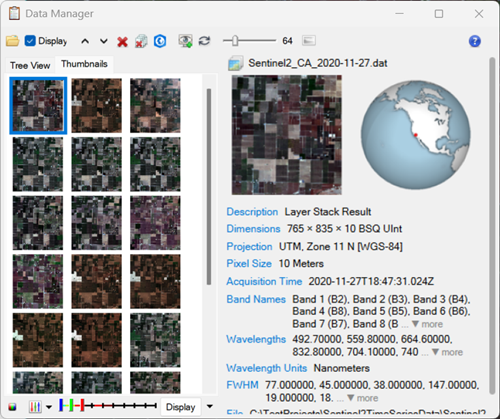The image size is (500, 419).
Task: Click the clipboard icon in the title bar
Action: pyautogui.click(x=14, y=13)
